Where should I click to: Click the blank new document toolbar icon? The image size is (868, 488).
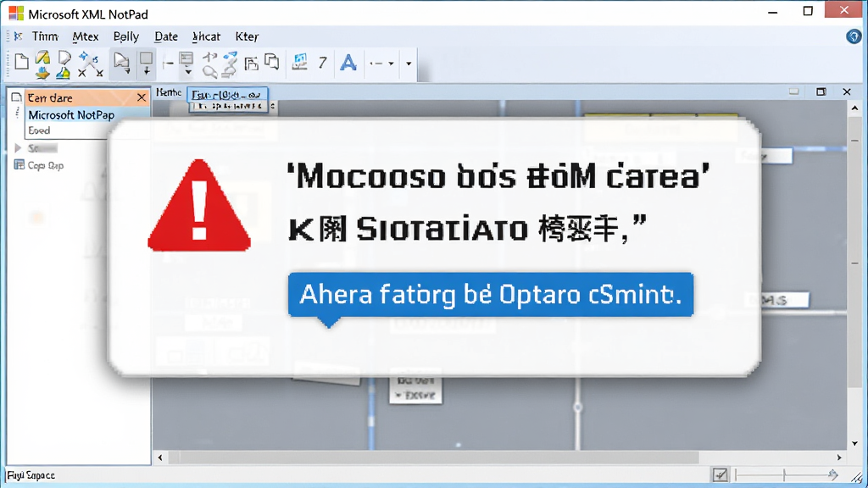pyautogui.click(x=21, y=61)
